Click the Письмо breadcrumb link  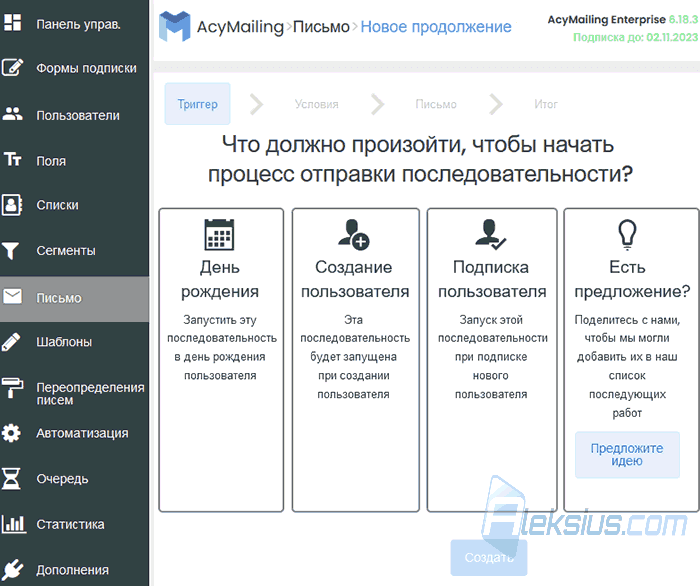[321, 27]
